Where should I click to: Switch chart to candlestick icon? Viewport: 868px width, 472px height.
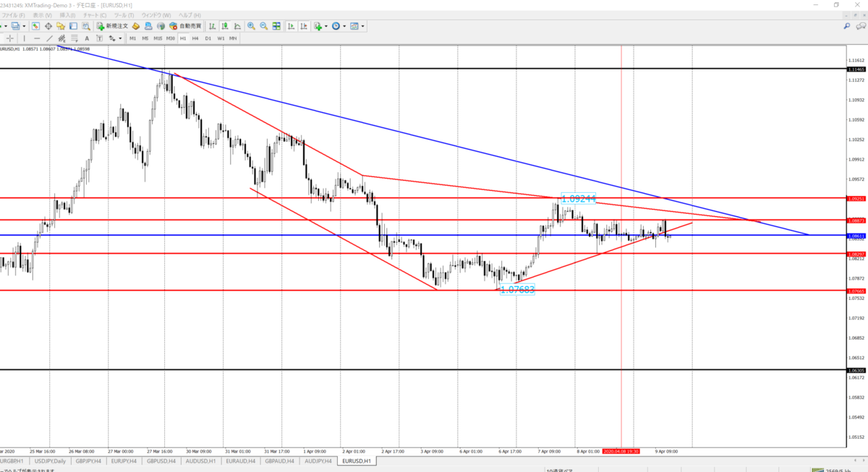coord(224,26)
